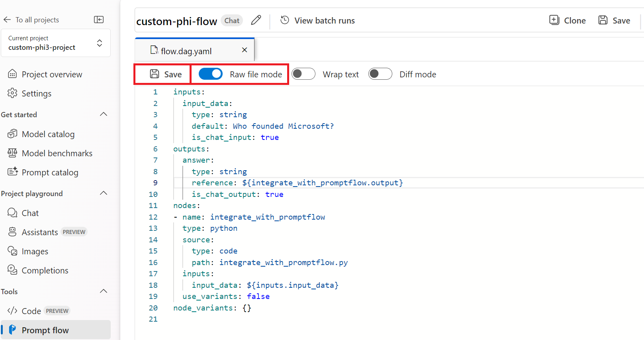Click the node_variants: {} line
Image resolution: width=644 pixels, height=340 pixels.
pos(212,308)
